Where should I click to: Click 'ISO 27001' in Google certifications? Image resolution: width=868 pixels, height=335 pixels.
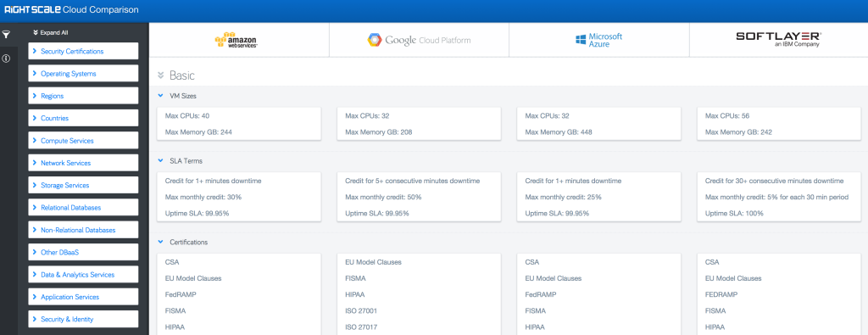click(x=361, y=310)
